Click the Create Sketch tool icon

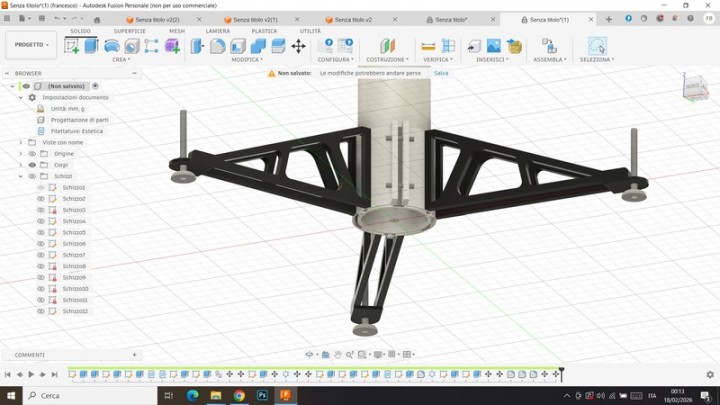[72, 45]
